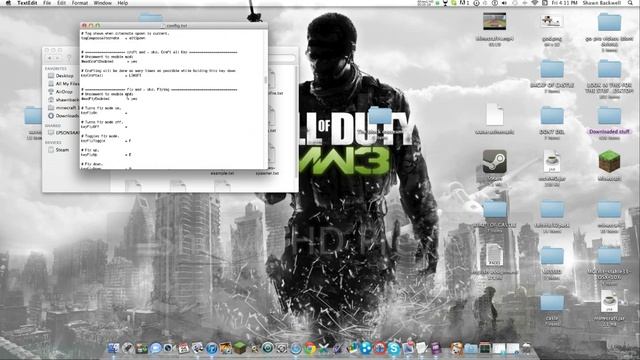Open the volume control in menu bar
This screenshot has width=640, height=360.
click(504, 3)
